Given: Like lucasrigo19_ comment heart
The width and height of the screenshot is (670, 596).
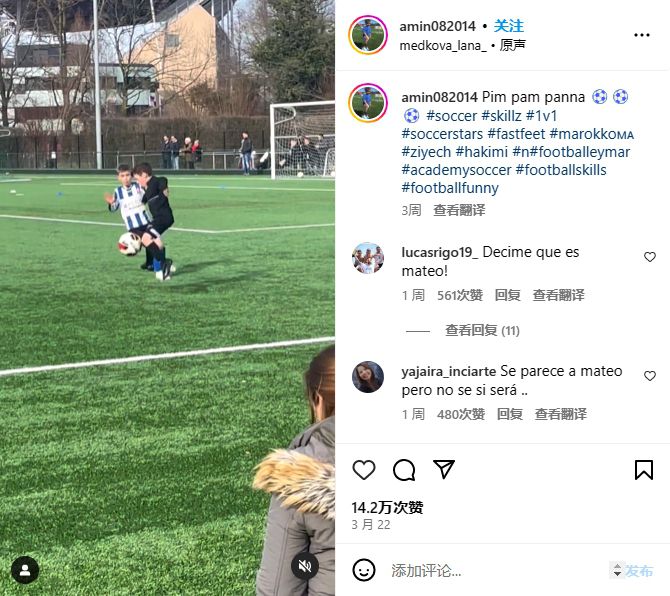Looking at the screenshot, I should (649, 257).
